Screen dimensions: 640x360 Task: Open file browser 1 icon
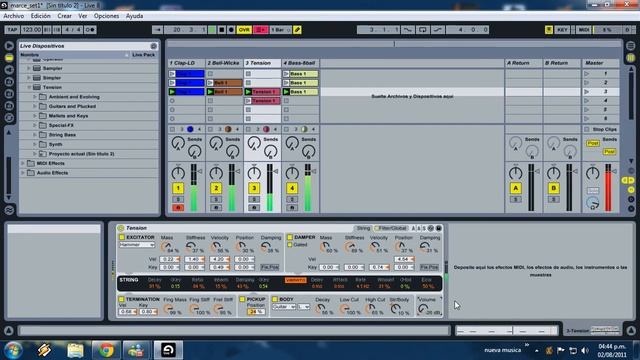click(x=9, y=82)
